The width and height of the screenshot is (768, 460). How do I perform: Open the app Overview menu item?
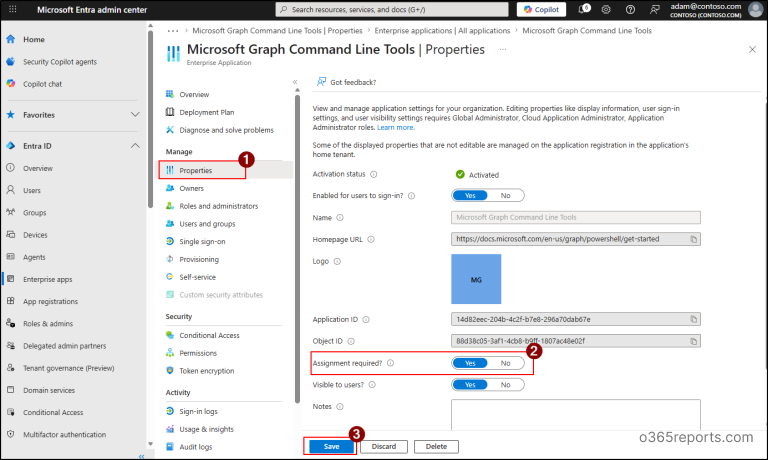[x=194, y=94]
